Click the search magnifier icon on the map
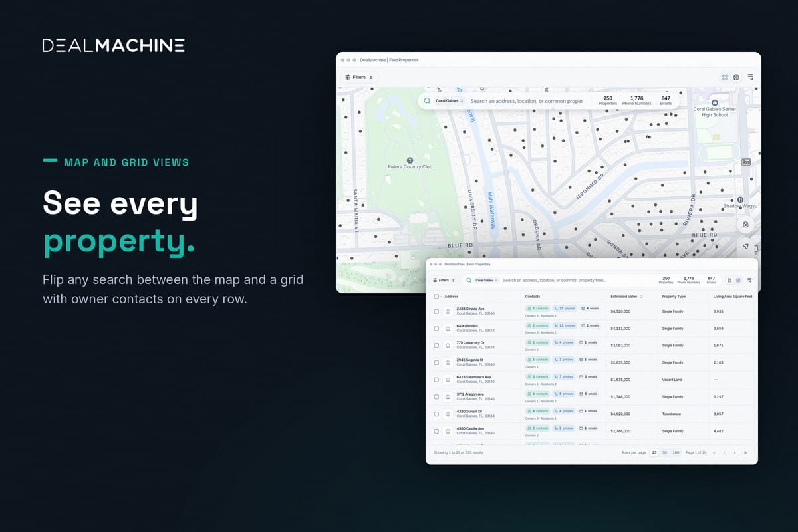Viewport: 798px width, 532px height. (x=427, y=101)
